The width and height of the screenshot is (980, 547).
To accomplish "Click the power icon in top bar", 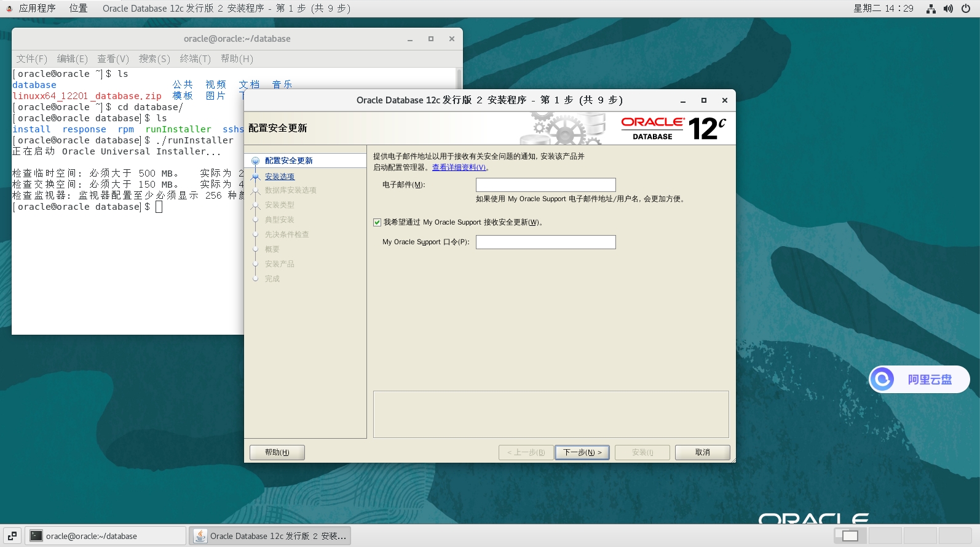I will point(966,9).
